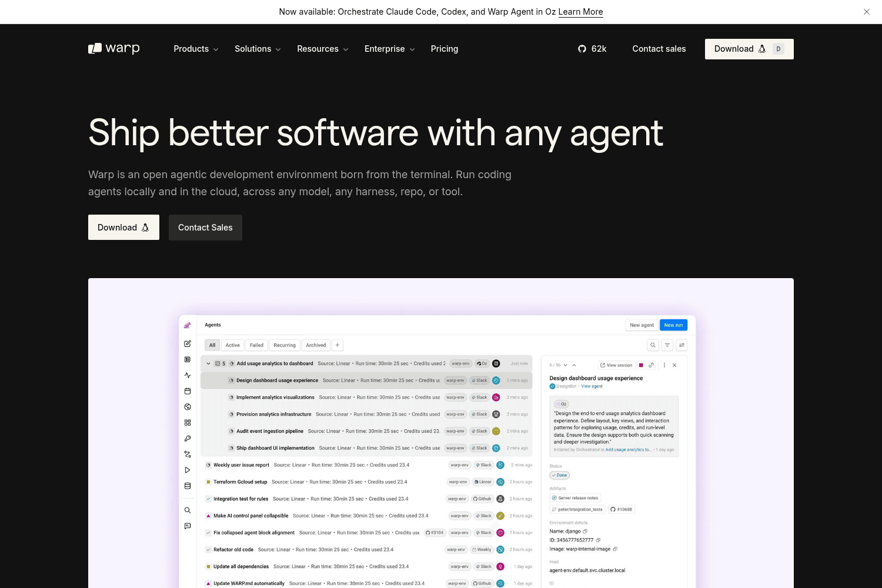The height and width of the screenshot is (588, 882).
Task: Go to previous item with the up chevron
Action: [x=574, y=365]
